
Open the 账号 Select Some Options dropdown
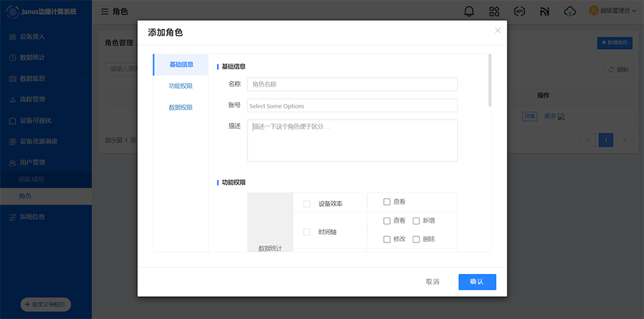pos(352,105)
